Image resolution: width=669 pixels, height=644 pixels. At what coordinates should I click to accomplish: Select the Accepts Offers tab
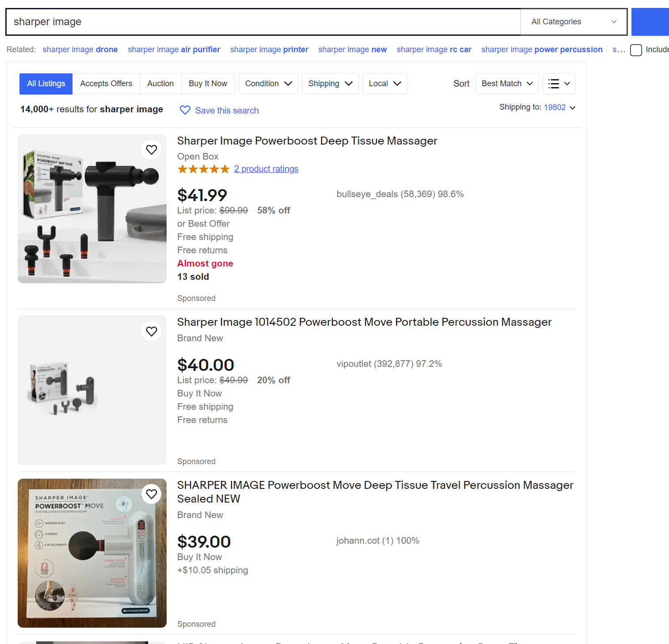tap(106, 84)
